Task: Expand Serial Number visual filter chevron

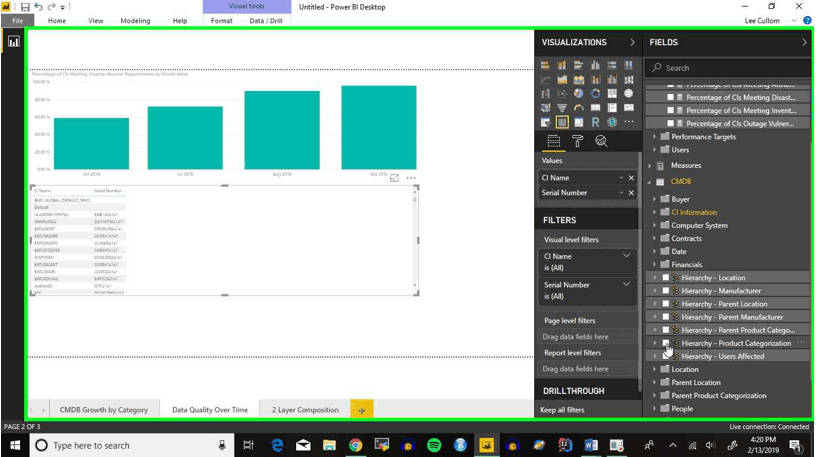Action: click(x=626, y=285)
